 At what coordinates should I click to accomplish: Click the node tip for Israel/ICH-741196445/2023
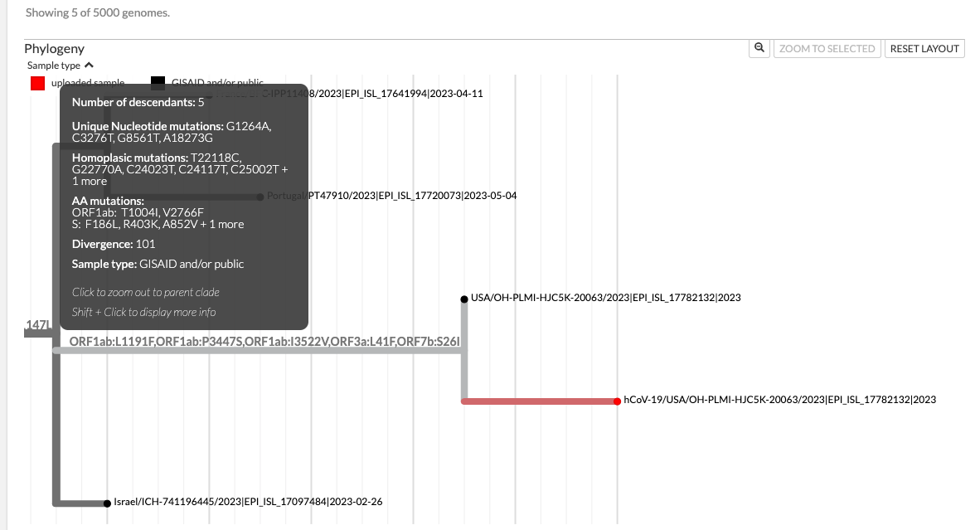(108, 503)
